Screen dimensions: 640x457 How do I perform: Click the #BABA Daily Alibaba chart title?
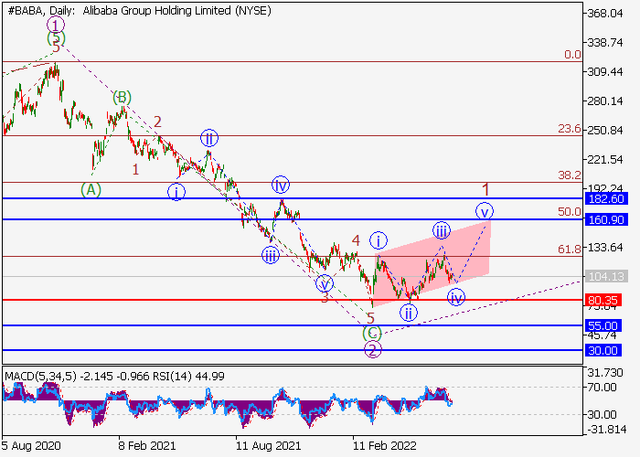tap(140, 11)
